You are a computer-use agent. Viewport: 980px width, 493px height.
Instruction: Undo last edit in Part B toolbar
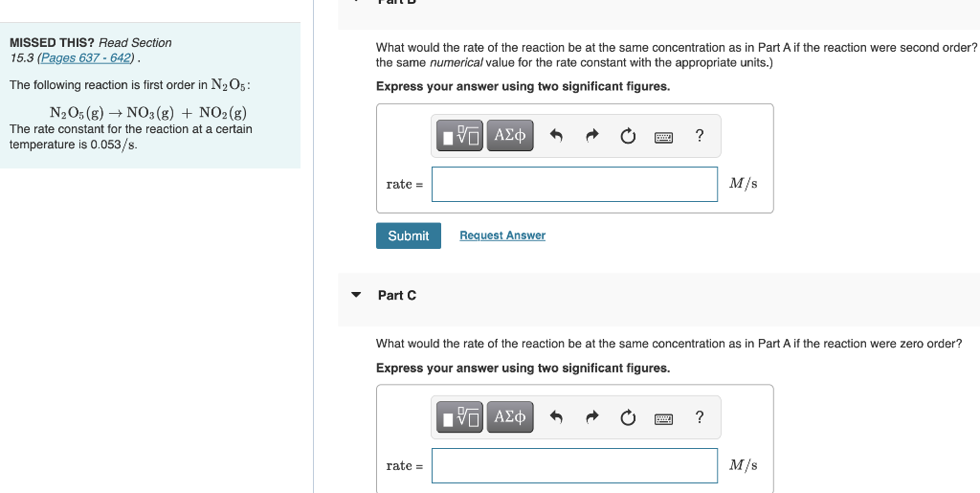(x=556, y=136)
